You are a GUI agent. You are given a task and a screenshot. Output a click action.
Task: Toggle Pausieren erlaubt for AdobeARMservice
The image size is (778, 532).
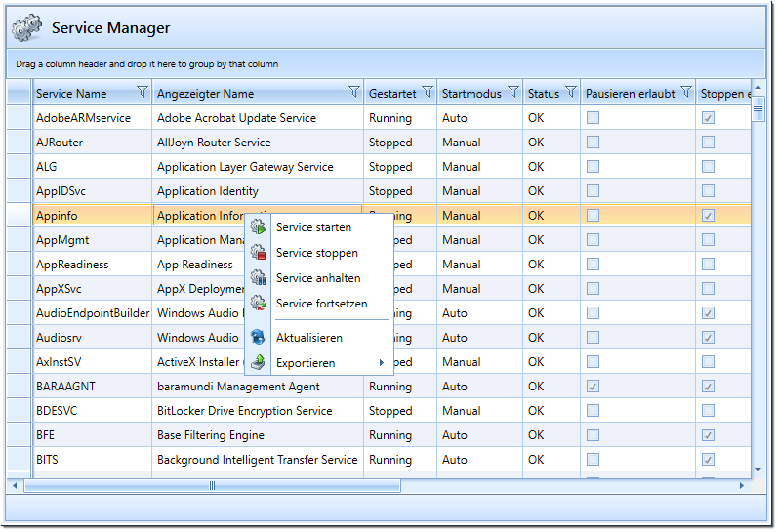(593, 117)
